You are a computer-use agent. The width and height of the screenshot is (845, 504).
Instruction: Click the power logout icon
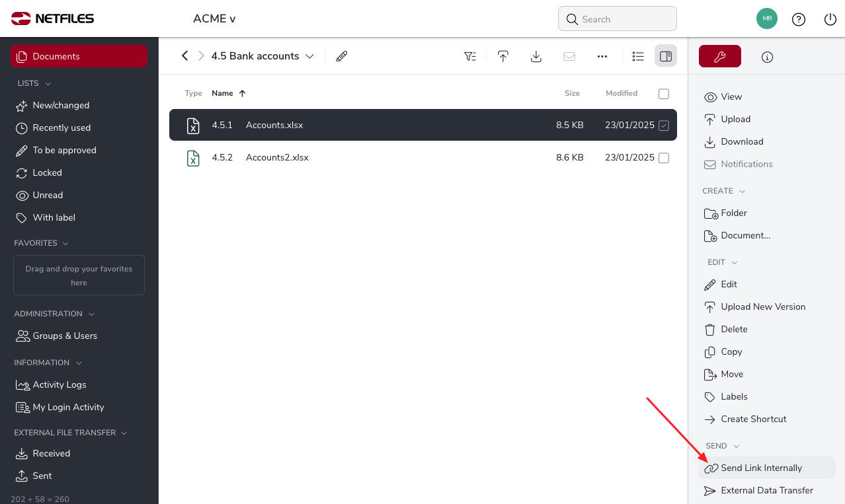[830, 19]
